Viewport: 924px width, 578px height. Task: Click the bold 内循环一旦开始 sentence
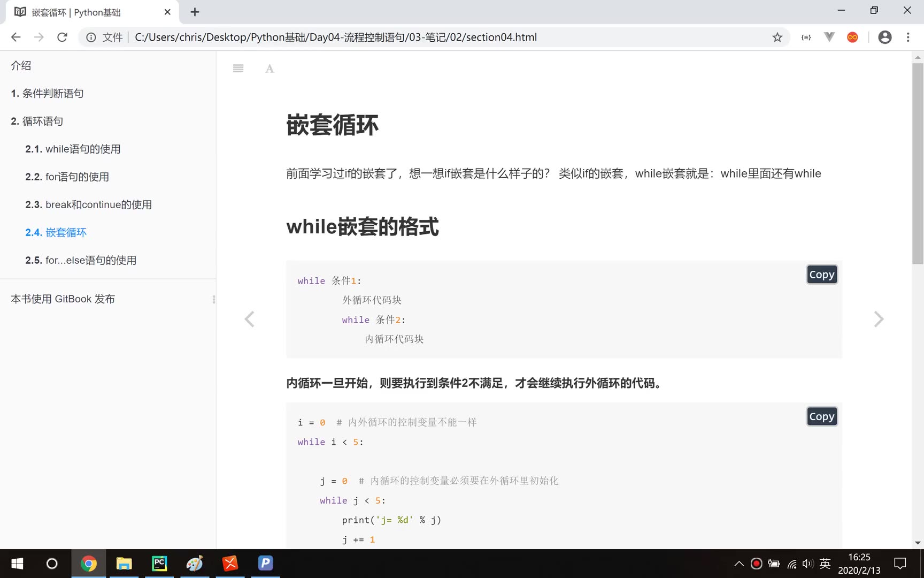coord(476,383)
